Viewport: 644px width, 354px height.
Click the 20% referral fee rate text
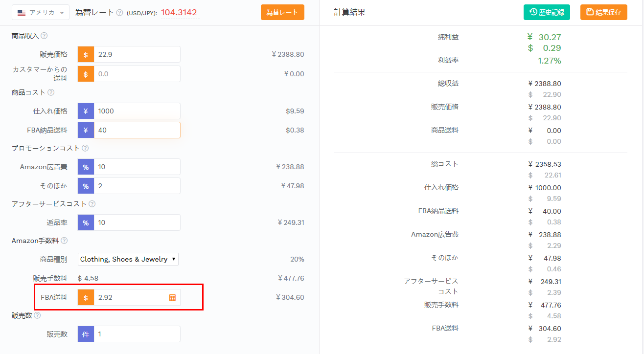click(x=297, y=259)
